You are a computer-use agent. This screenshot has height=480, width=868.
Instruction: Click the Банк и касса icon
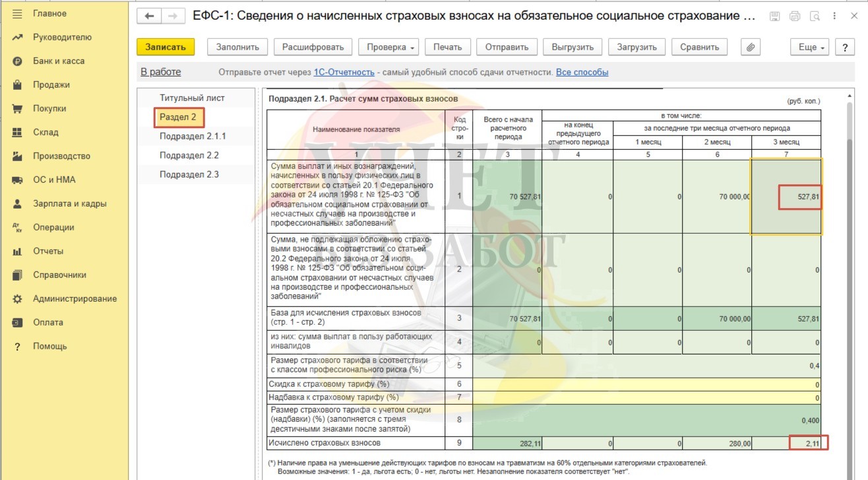click(x=18, y=61)
